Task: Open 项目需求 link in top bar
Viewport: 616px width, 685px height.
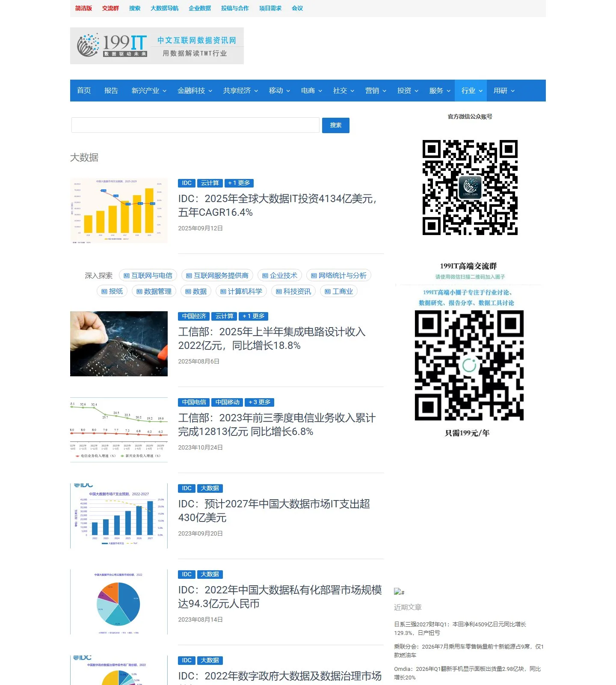Action: (270, 8)
